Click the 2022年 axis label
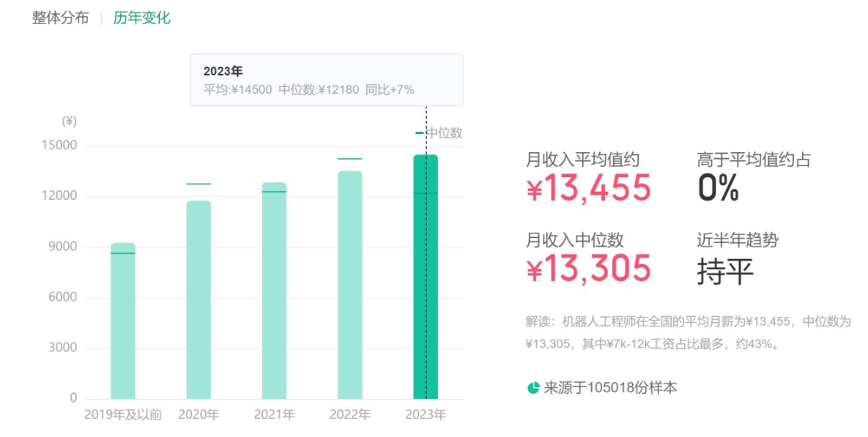 tap(350, 415)
